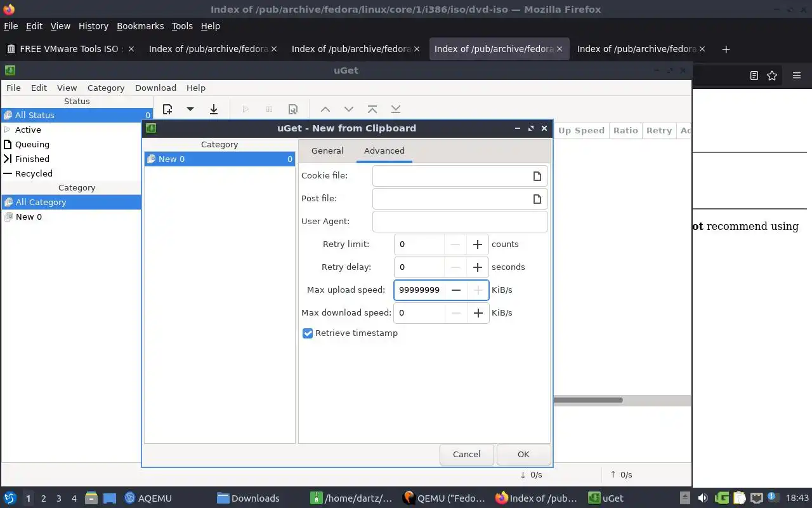Click the Retry column header
Viewport: 812px width, 508px height.
[658, 130]
